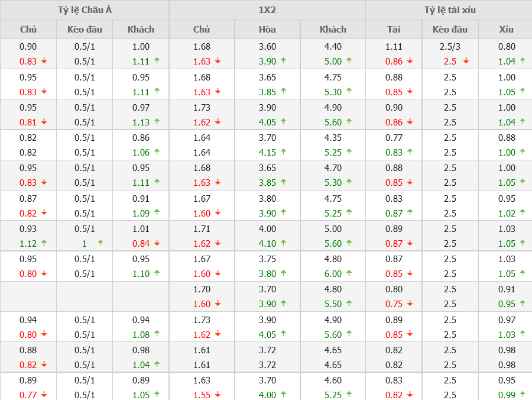This screenshot has height=400, width=532.
Task: Open the Tỷ lệ tài xỉu header
Action: [x=449, y=10]
